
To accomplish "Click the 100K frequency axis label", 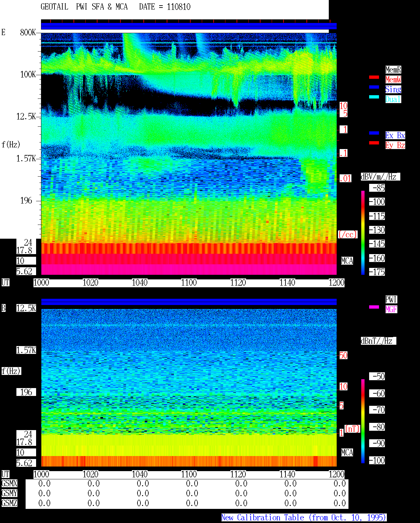I will click(28, 74).
